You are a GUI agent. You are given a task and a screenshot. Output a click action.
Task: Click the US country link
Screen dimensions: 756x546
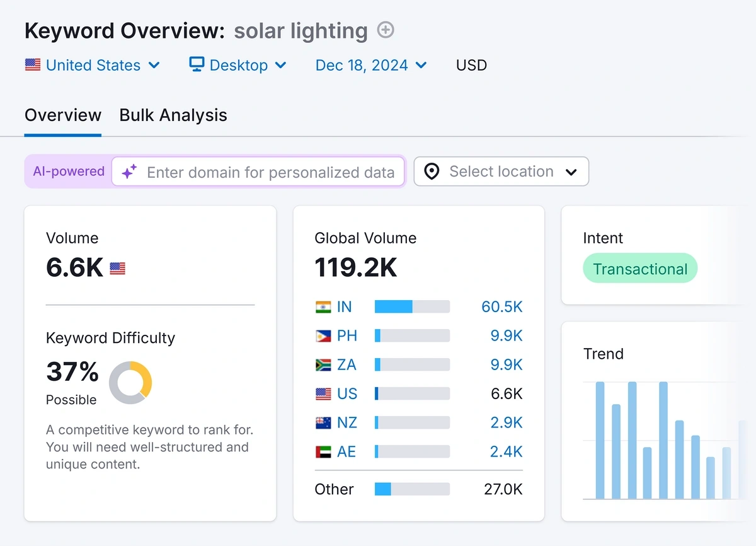pyautogui.click(x=347, y=394)
